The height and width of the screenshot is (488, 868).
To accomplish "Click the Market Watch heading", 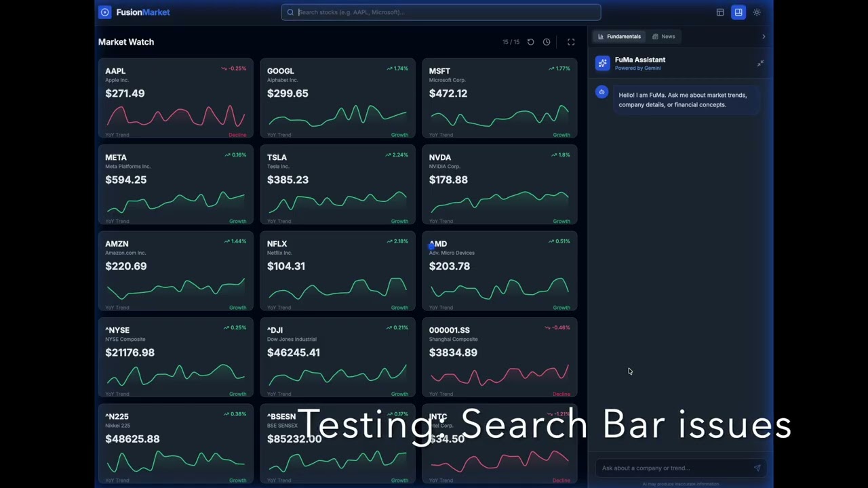I will point(126,42).
